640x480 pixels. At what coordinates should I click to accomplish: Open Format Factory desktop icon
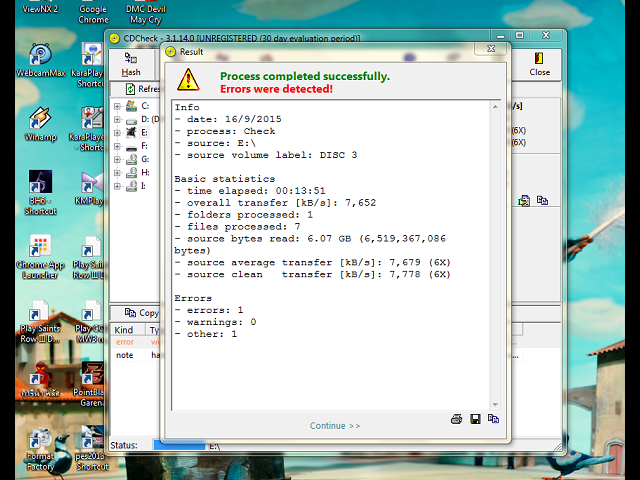pos(41,447)
